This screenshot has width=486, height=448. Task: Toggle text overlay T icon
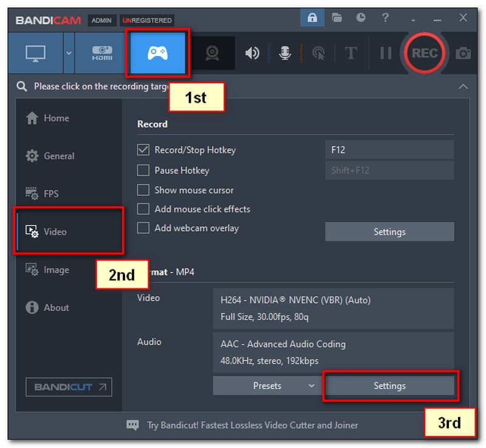pos(351,53)
